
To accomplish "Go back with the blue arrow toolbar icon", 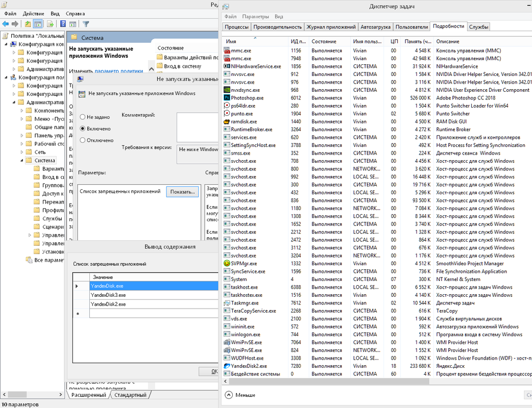I will pyautogui.click(x=6, y=24).
